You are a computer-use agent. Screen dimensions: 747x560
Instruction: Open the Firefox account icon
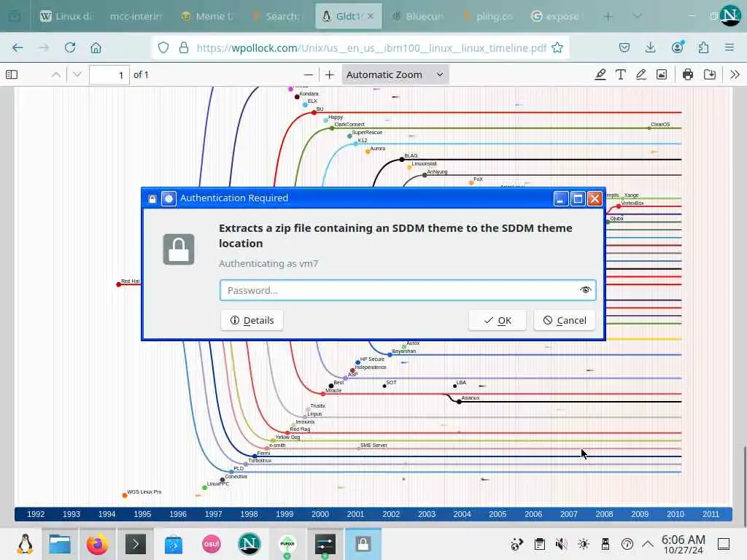pos(677,47)
